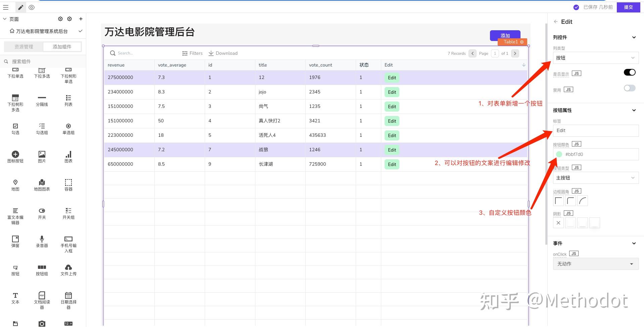Add the 图标按钮 icon button widget
644x327 pixels.
[15, 157]
